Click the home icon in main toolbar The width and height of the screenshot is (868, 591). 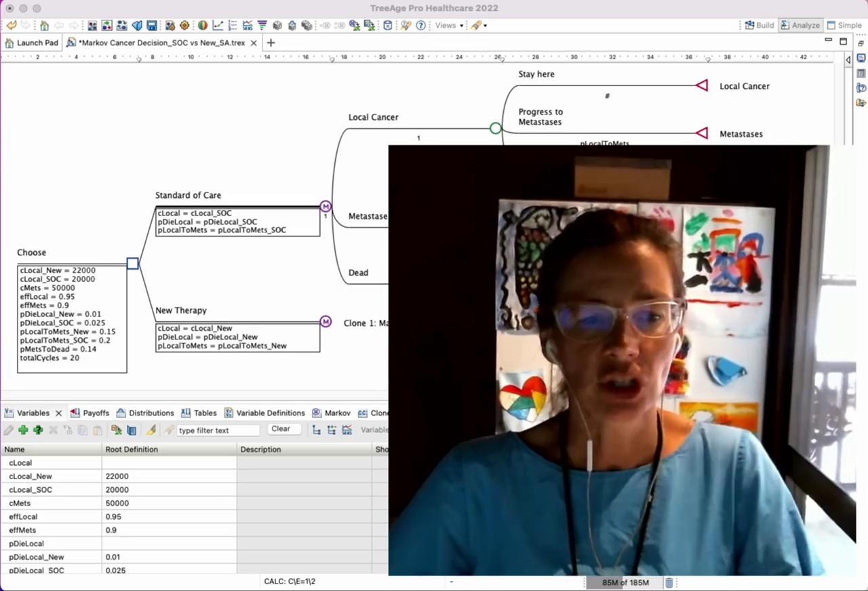(x=44, y=26)
